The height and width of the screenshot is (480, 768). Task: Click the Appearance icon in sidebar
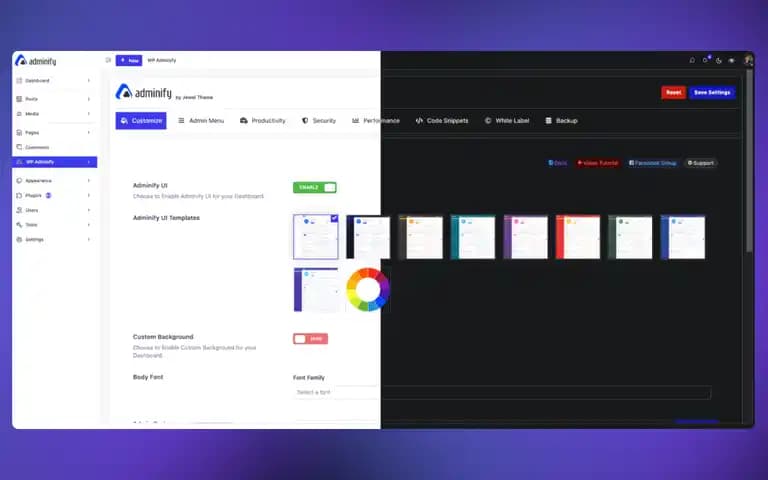click(19, 181)
